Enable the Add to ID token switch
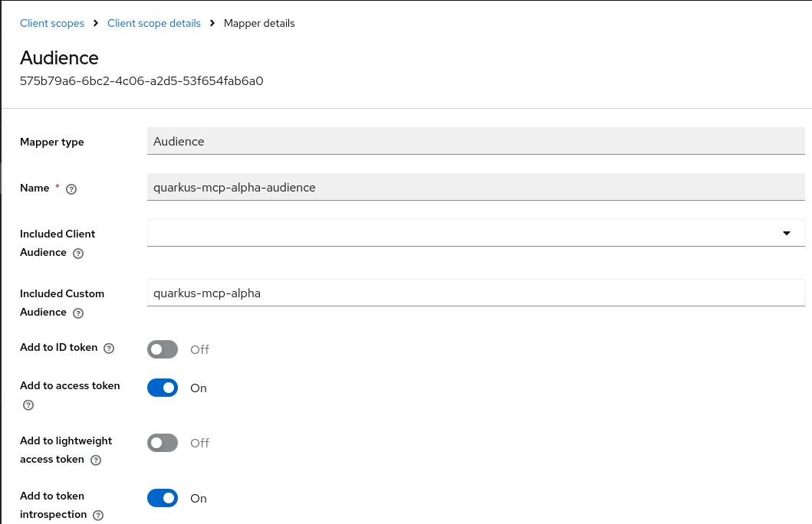812x524 pixels. pos(163,349)
